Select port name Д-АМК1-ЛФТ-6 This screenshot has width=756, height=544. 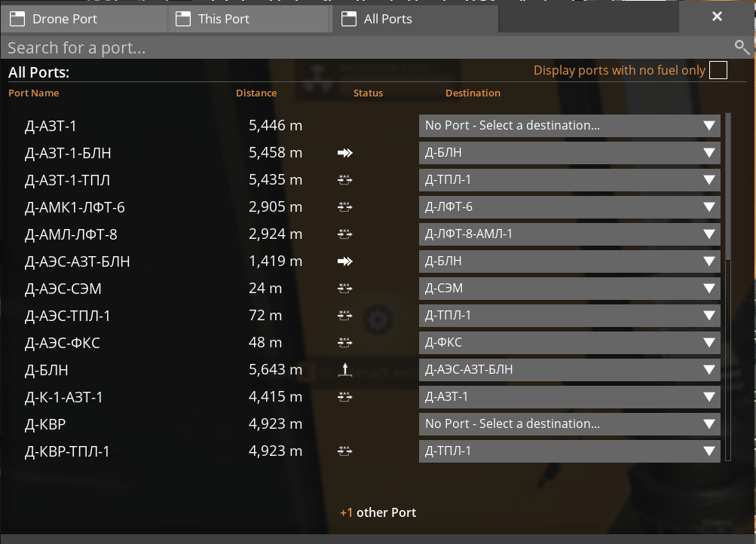point(75,207)
